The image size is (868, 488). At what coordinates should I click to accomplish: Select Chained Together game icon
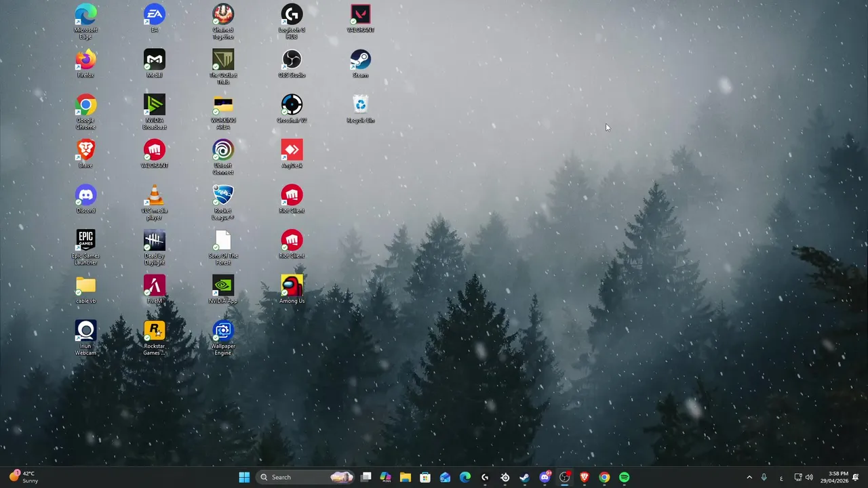[223, 21]
